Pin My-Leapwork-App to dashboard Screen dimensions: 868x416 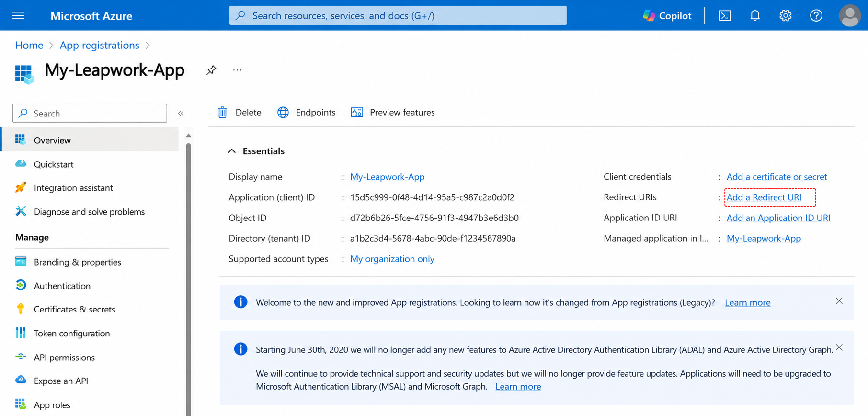coord(211,70)
